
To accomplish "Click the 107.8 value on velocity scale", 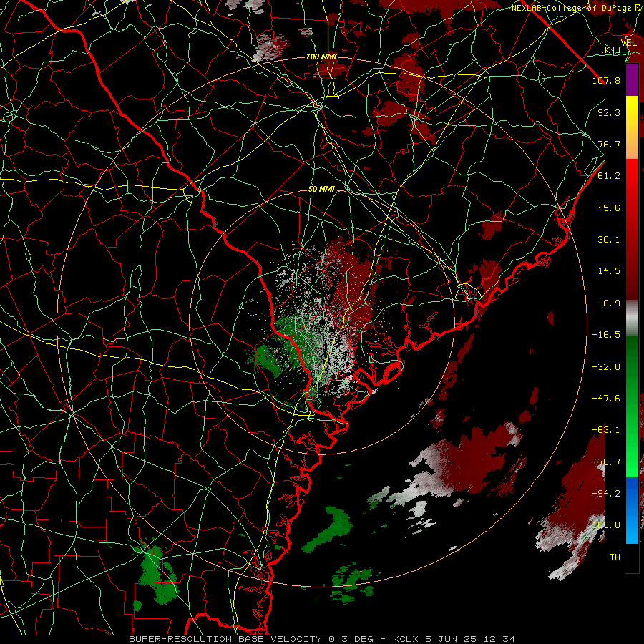I will pos(606,80).
